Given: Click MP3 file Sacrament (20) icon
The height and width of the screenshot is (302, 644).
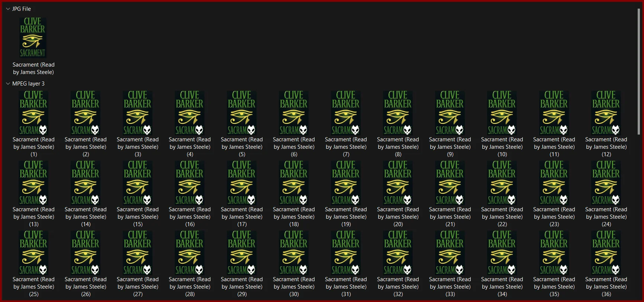Looking at the screenshot, I should coord(398,183).
